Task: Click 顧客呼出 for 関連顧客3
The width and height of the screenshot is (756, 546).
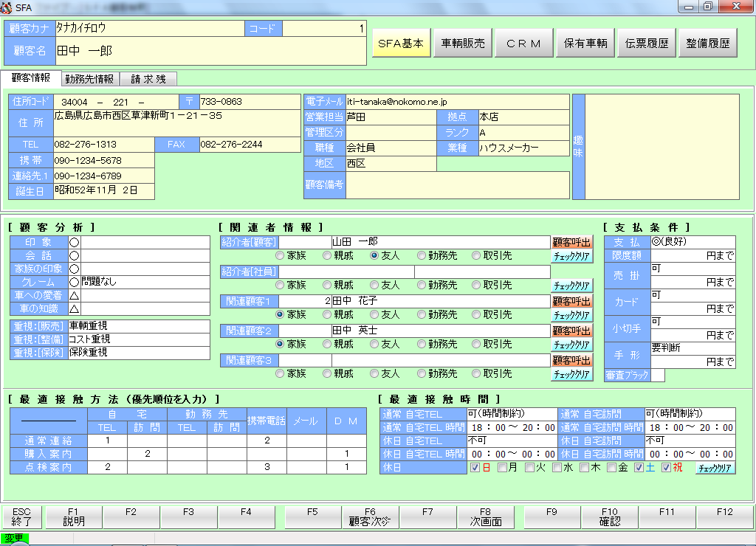Action: point(571,361)
